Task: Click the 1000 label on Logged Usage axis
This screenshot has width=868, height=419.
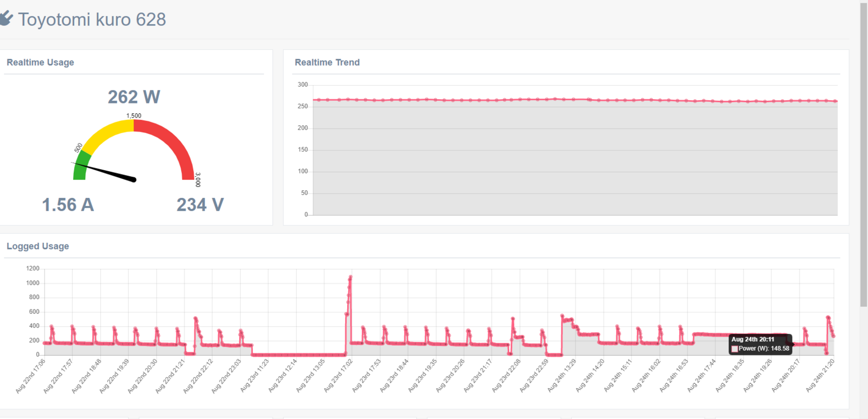Action: click(x=33, y=283)
